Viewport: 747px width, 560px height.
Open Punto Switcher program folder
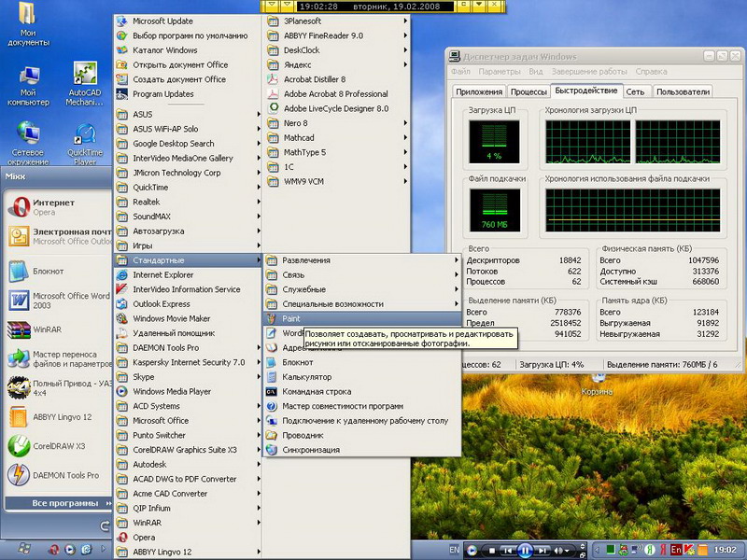(x=189, y=435)
